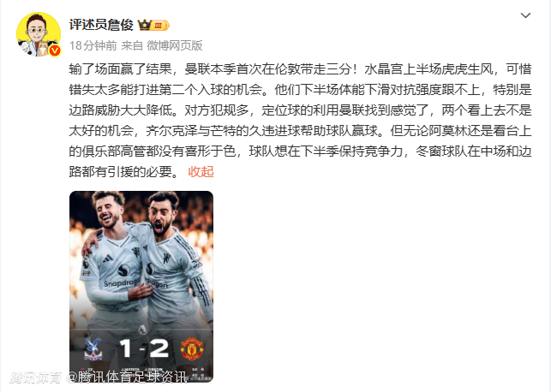Screen dimensions: 551x392
Task: Open the 评述员詹俊 profile name link
Action: [x=101, y=25]
